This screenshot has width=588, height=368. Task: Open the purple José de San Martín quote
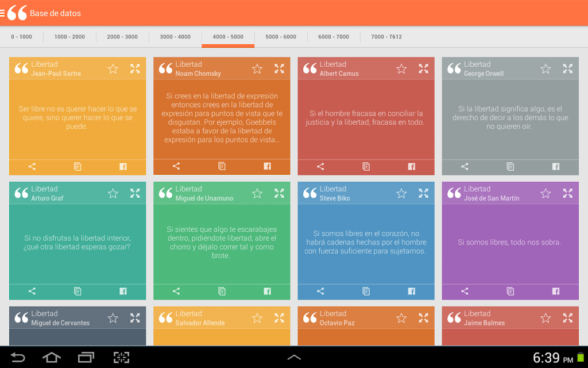click(510, 242)
